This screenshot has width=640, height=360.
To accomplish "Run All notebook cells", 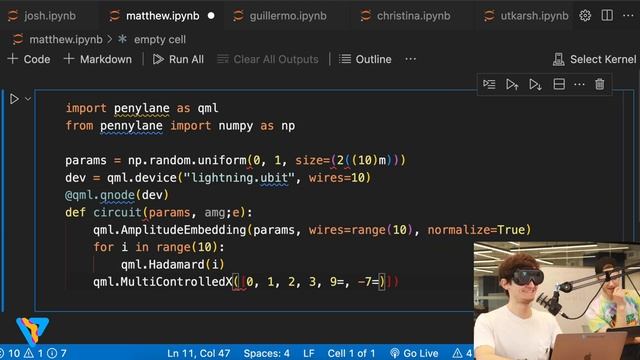I will (x=178, y=59).
